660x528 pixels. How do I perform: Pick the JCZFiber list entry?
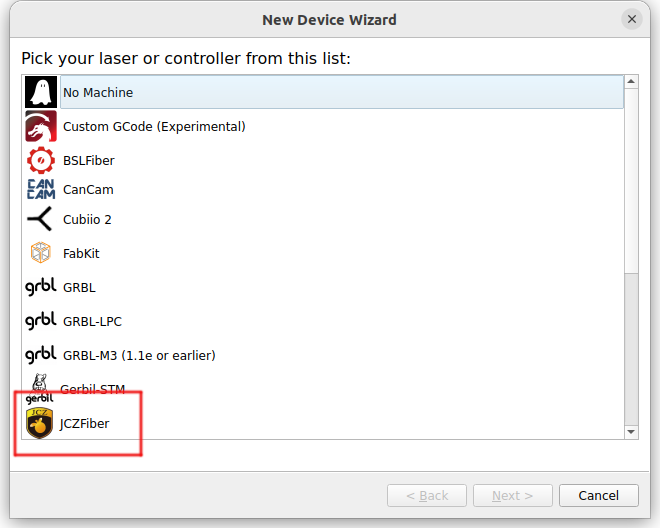coord(86,423)
